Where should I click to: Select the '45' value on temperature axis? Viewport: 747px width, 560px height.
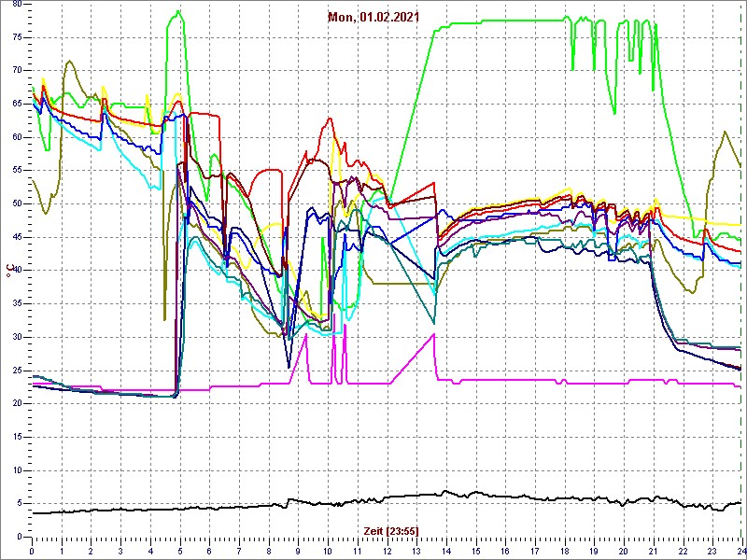point(17,237)
